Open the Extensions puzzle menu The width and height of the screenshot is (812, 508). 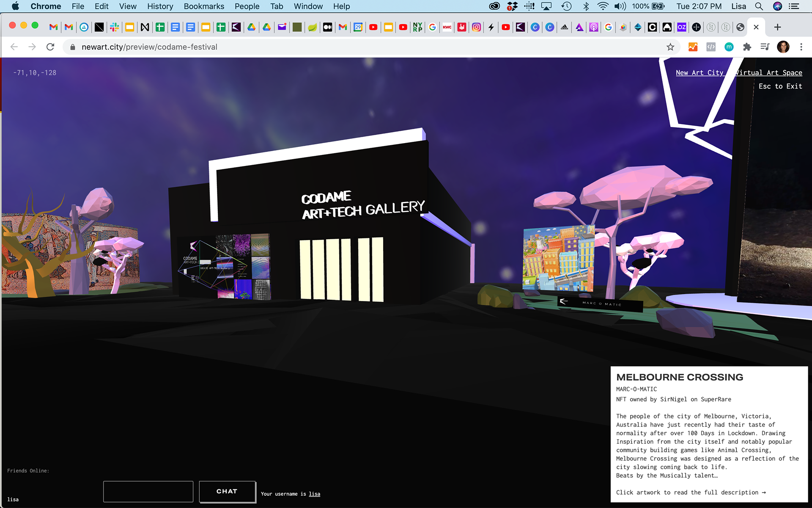747,47
